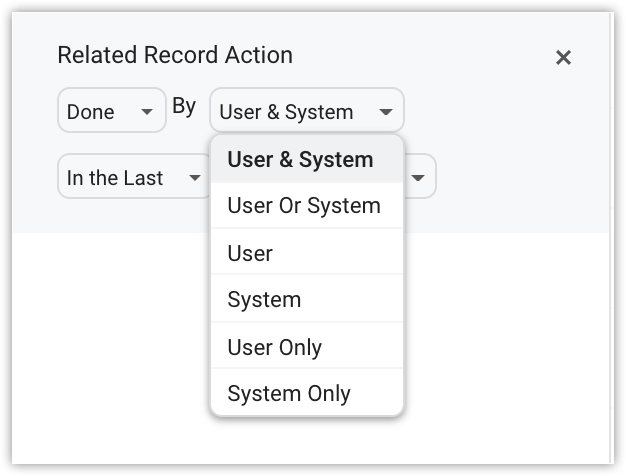Screen dimensions: 626x476
Task: Click the caret arrow beside Done
Action: [147, 111]
